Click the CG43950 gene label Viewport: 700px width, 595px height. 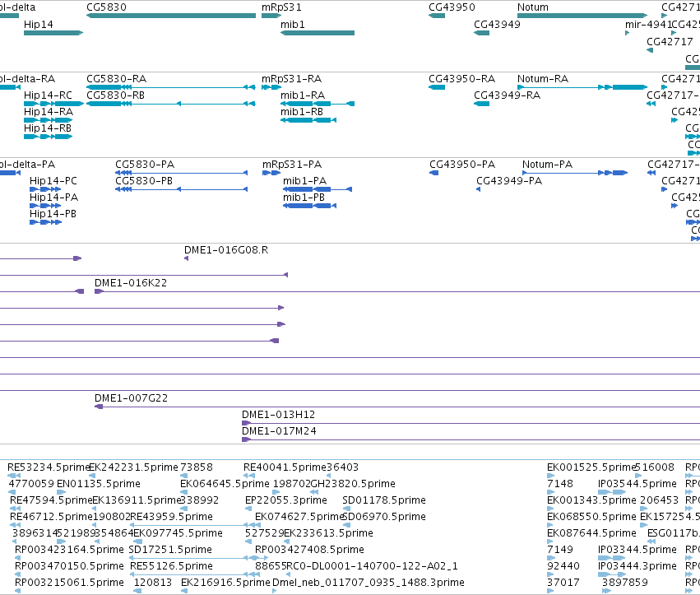click(452, 7)
